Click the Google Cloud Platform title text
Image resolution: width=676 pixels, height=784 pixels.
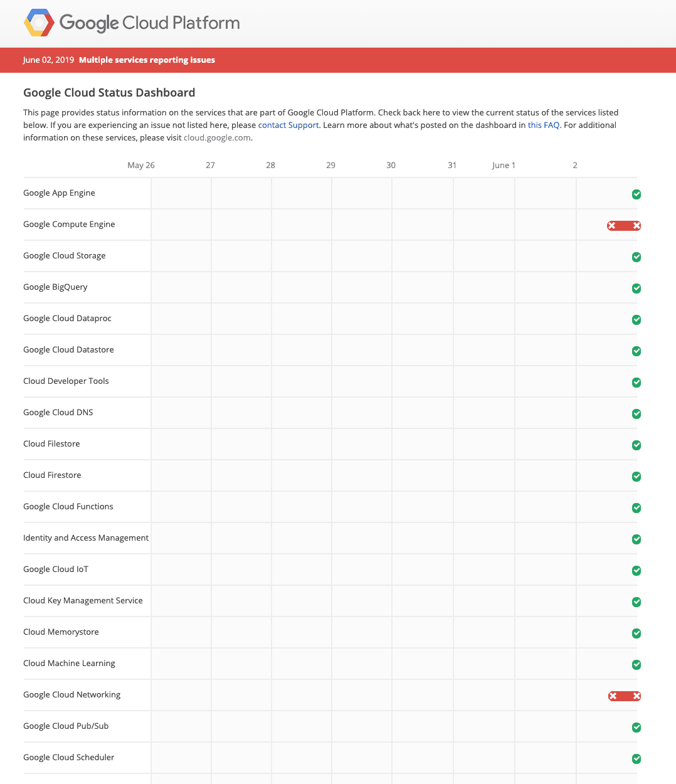pyautogui.click(x=149, y=23)
